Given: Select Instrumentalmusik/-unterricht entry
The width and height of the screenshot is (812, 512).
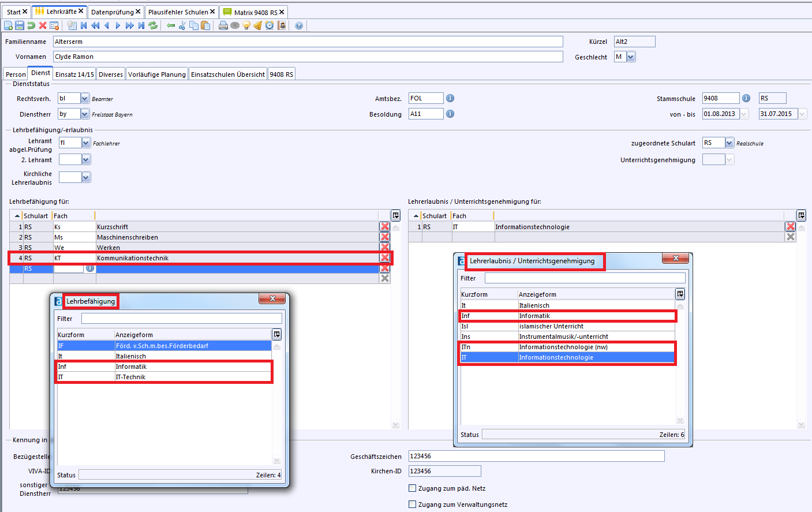Looking at the screenshot, I should pos(567,337).
